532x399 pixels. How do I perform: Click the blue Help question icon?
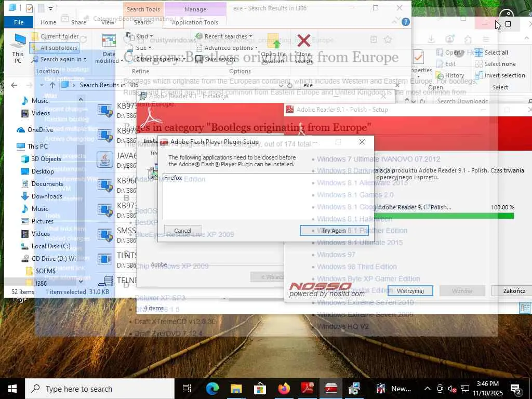pyautogui.click(x=405, y=22)
